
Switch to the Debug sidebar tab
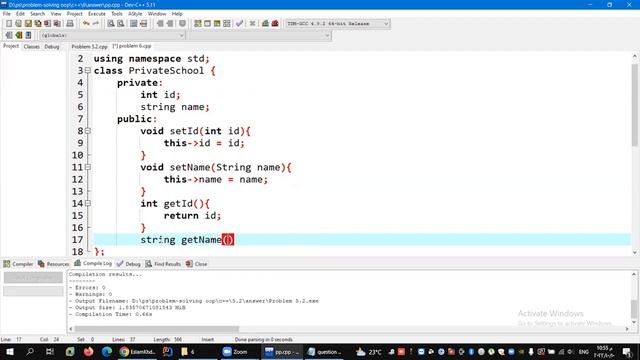pyautogui.click(x=52, y=47)
